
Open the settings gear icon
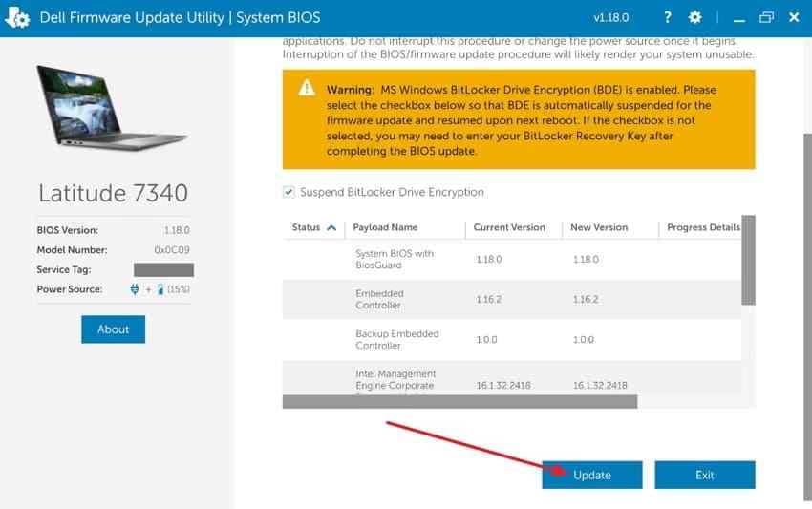pyautogui.click(x=694, y=17)
